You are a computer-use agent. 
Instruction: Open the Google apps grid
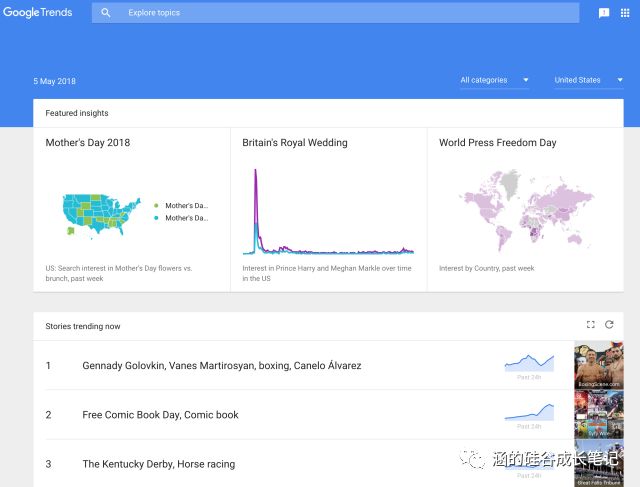tap(626, 13)
